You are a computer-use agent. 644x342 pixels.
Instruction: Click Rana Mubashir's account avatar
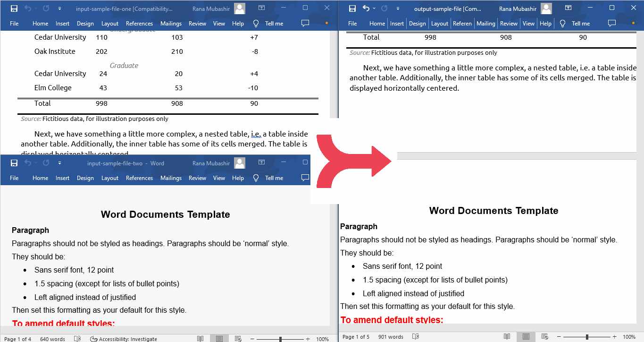[x=239, y=8]
